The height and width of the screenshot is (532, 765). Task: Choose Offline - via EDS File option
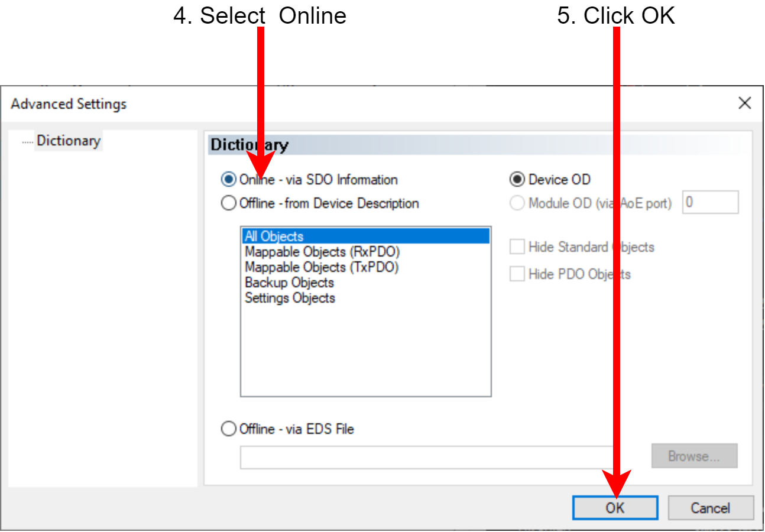pos(228,429)
